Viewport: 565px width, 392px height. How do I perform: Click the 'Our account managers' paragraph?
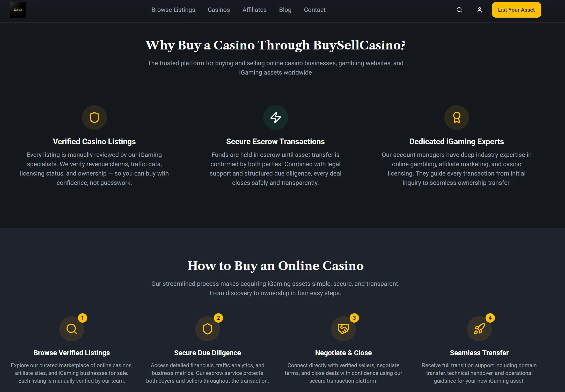click(457, 169)
